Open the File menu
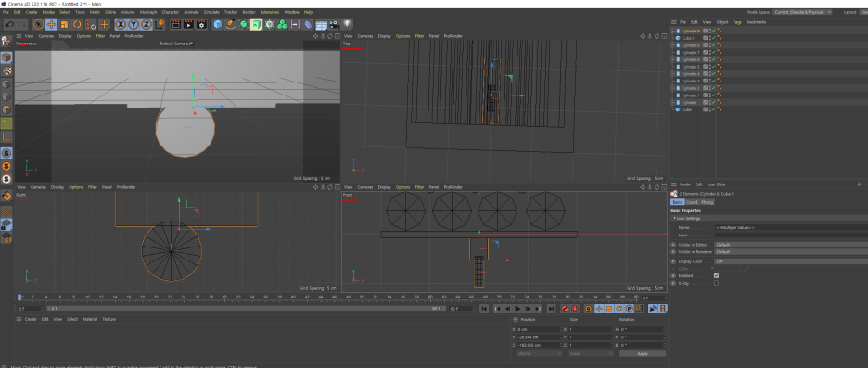868x368 pixels. [6, 12]
